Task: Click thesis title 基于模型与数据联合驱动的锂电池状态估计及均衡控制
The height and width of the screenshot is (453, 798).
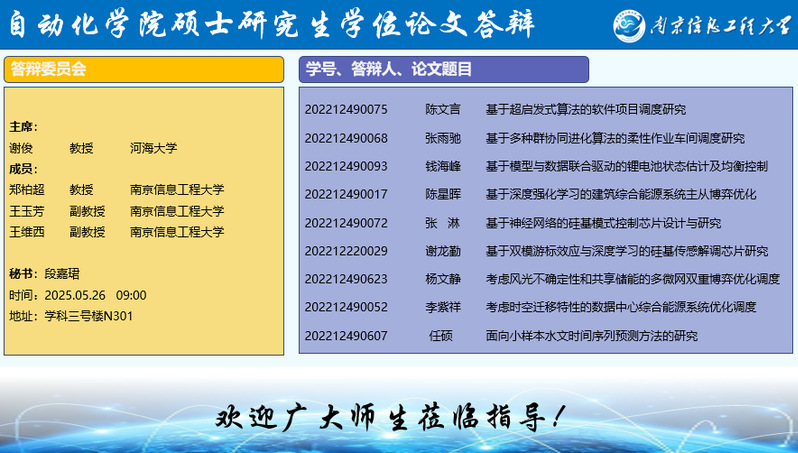Action: coord(626,166)
